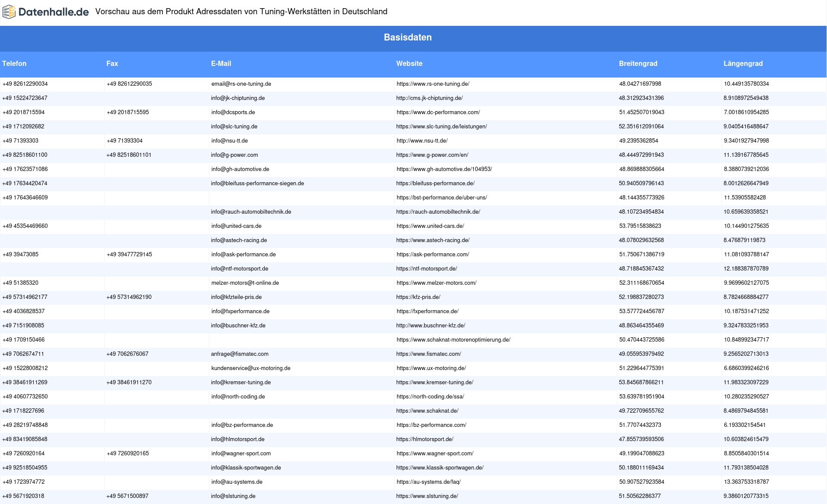Click http://www.nsu-tt.de/ website
This screenshot has width=827, height=504.
422,141
